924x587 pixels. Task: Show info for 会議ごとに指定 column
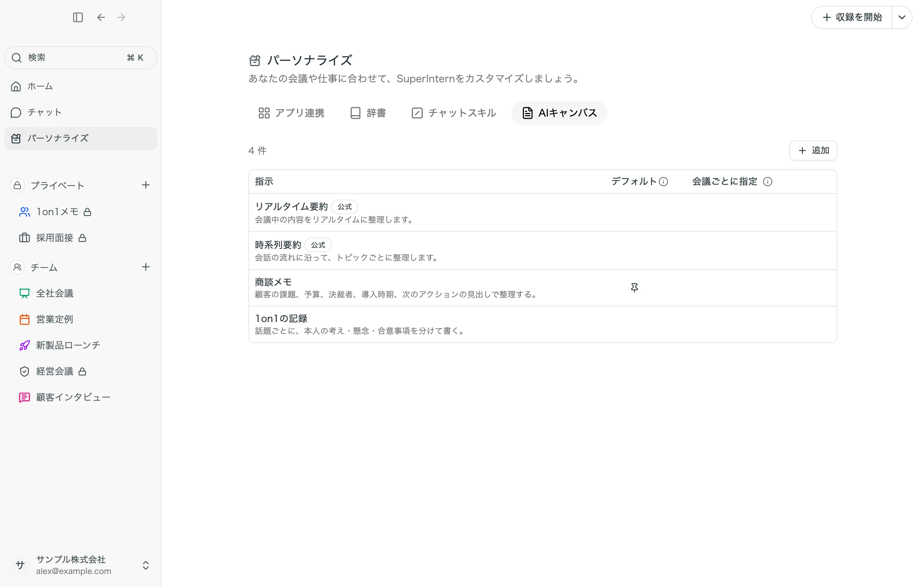pyautogui.click(x=767, y=182)
